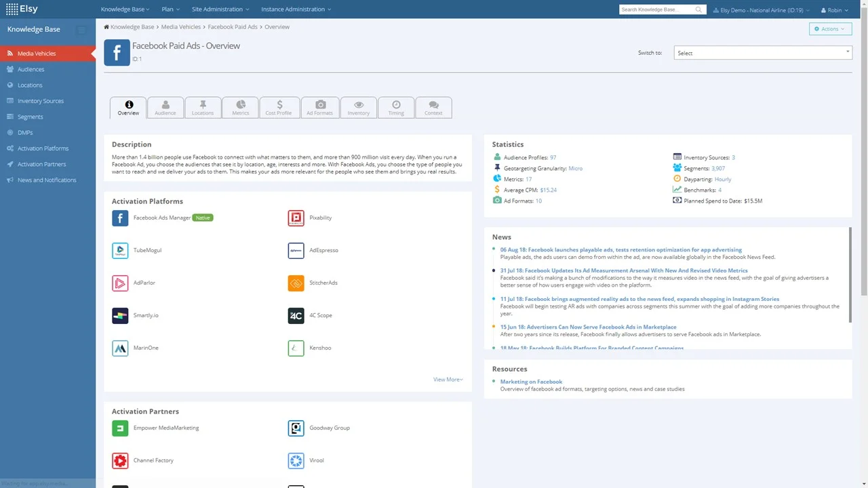
Task: Open the Site Administration menu
Action: tap(220, 9)
